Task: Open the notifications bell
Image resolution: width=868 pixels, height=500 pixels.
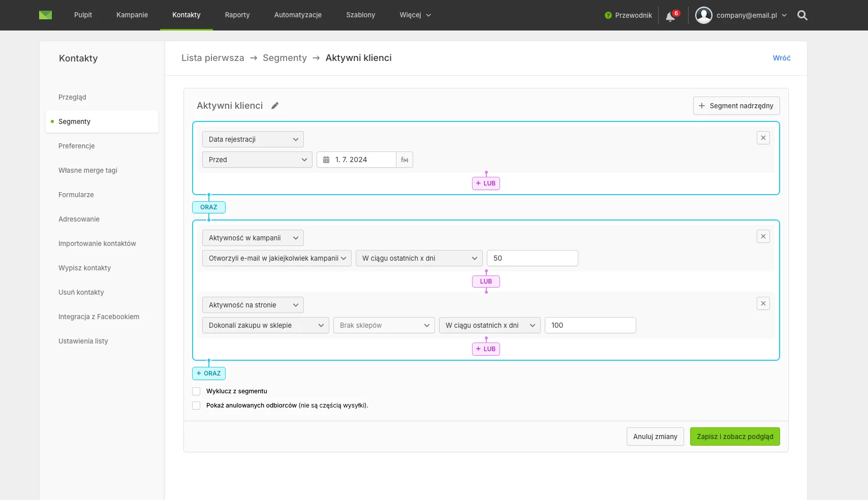Action: [x=670, y=16]
